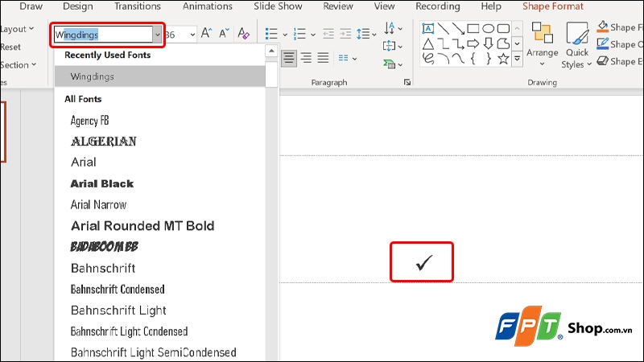Click Decrease Font Size icon

point(224,33)
